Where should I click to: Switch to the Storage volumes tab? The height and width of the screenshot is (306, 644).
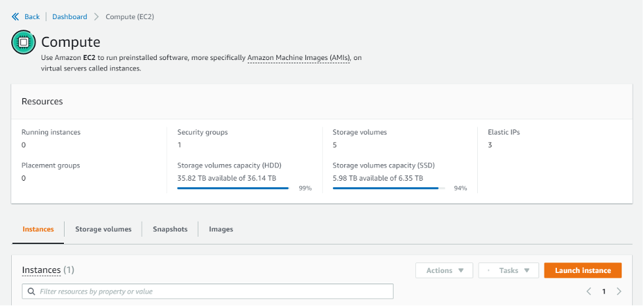pyautogui.click(x=103, y=229)
